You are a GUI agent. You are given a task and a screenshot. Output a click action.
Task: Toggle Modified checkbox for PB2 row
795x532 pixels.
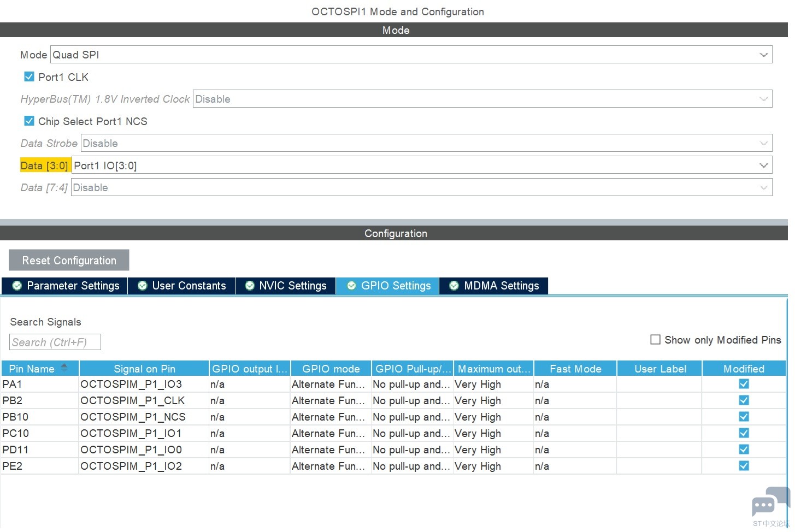tap(744, 400)
